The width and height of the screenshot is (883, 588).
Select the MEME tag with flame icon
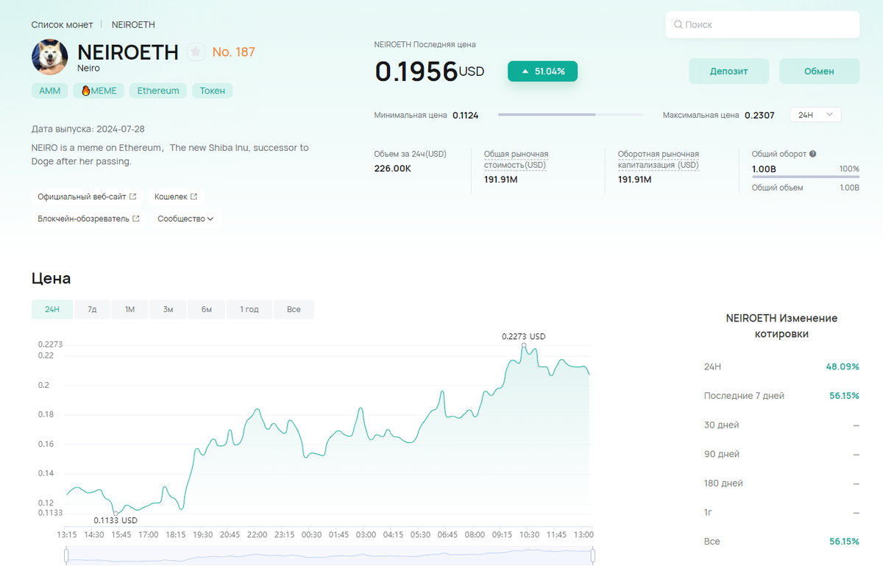tap(99, 91)
